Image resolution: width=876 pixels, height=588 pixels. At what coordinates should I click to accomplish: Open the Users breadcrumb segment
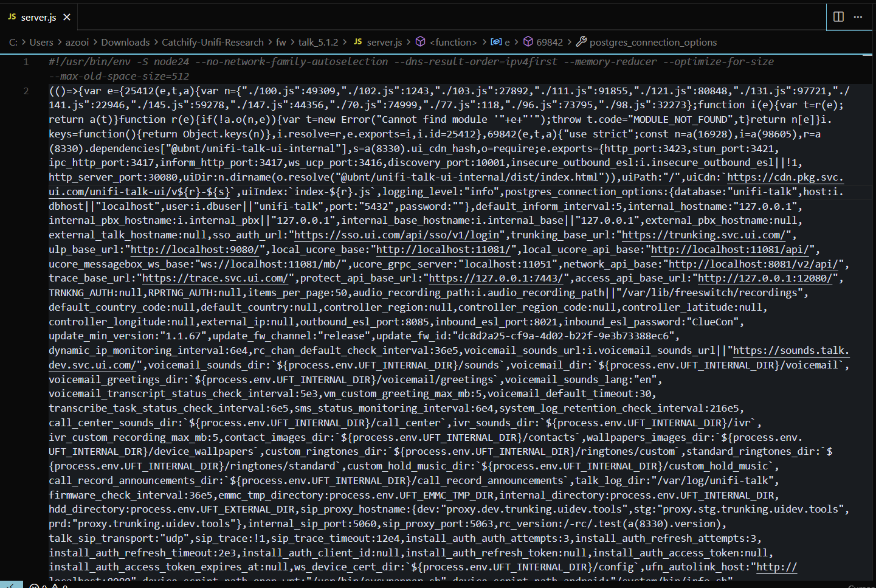(x=41, y=43)
